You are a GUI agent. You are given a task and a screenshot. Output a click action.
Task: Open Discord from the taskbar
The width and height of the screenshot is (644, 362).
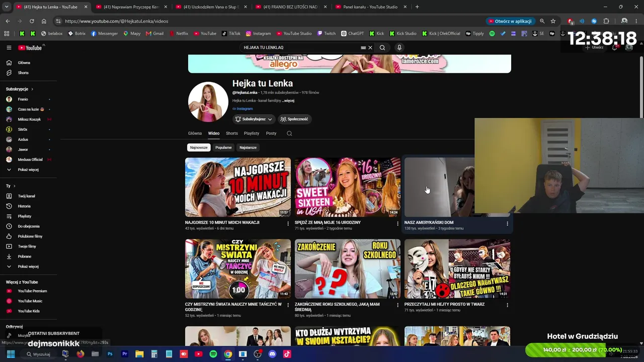click(272, 354)
